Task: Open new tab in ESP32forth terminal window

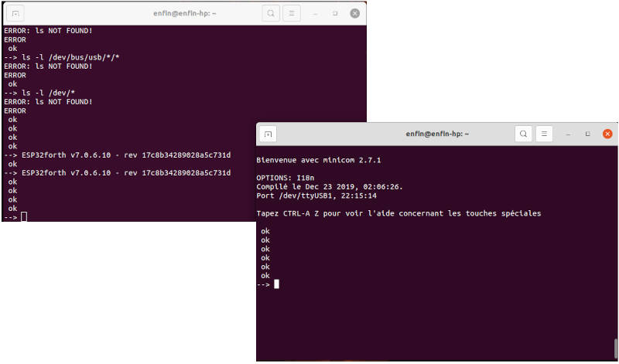Action: 16,13
